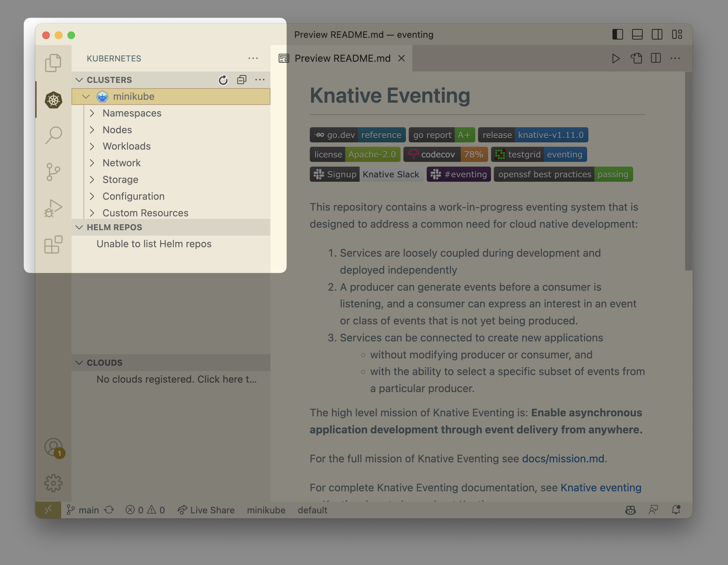This screenshot has width=728, height=565.
Task: Collapse the minikube cluster node
Action: pos(86,96)
